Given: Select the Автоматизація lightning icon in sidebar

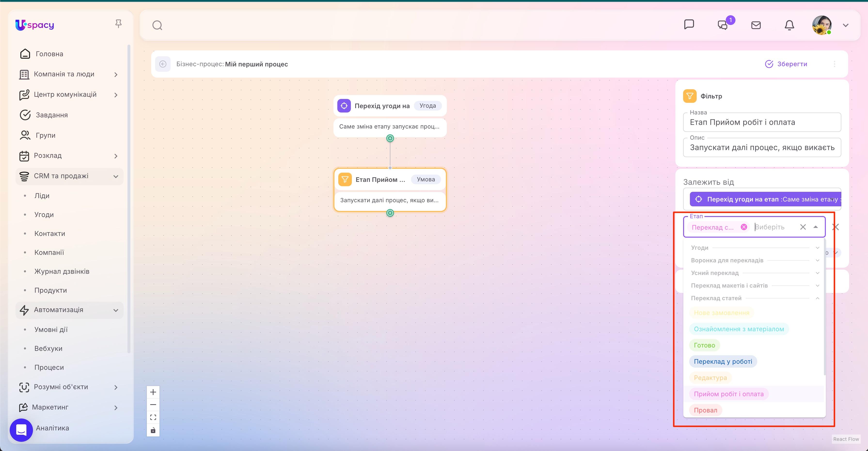Looking at the screenshot, I should pyautogui.click(x=24, y=310).
